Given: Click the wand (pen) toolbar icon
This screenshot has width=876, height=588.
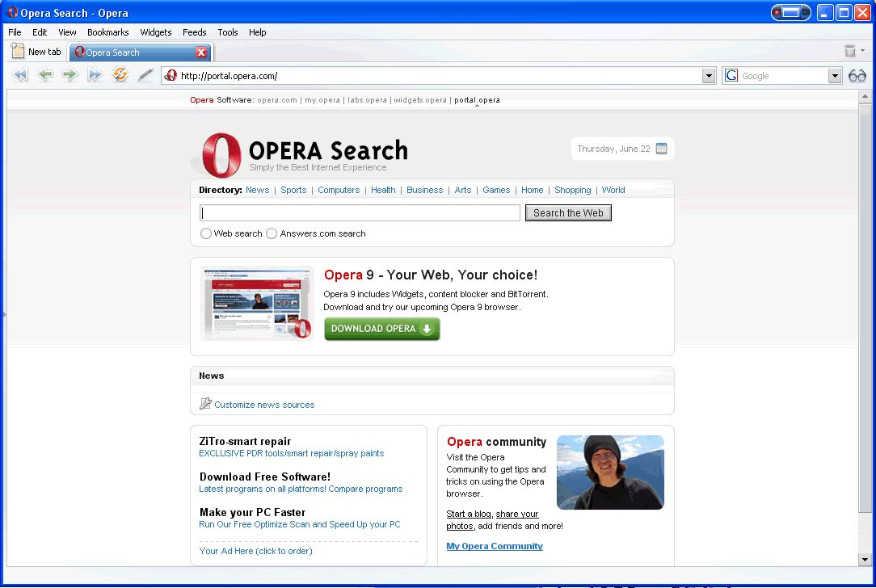Looking at the screenshot, I should click(x=145, y=75).
